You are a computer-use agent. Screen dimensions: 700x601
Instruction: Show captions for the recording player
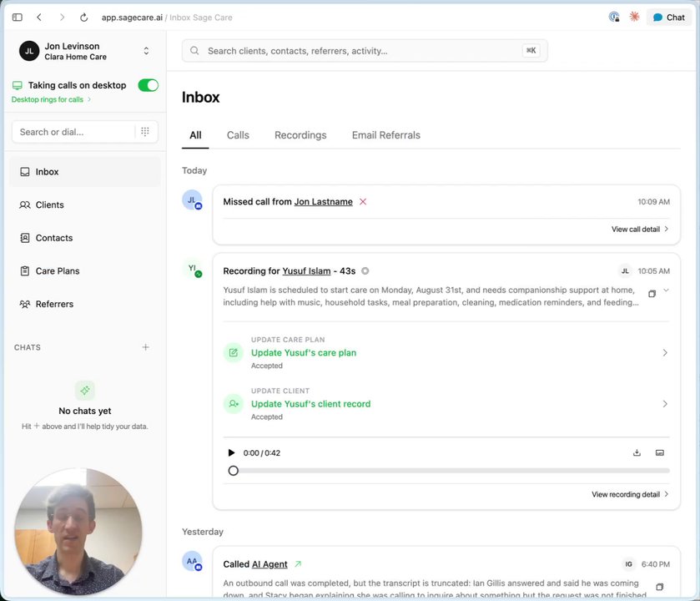[x=659, y=452]
